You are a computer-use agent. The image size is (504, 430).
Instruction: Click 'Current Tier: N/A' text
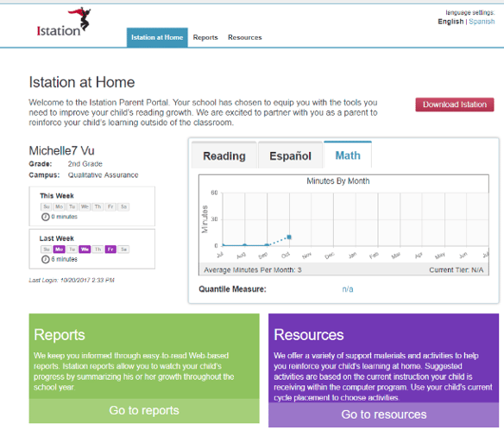(457, 270)
